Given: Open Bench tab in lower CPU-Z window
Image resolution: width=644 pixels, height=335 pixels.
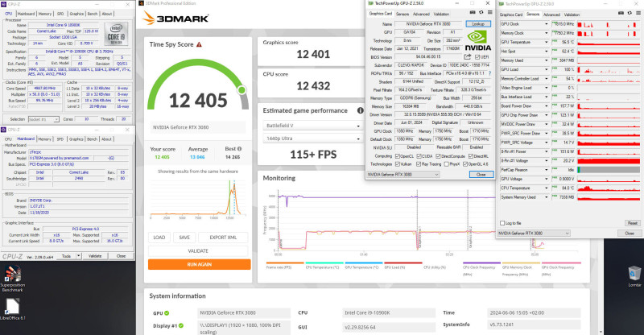Looking at the screenshot, I should point(93,139).
